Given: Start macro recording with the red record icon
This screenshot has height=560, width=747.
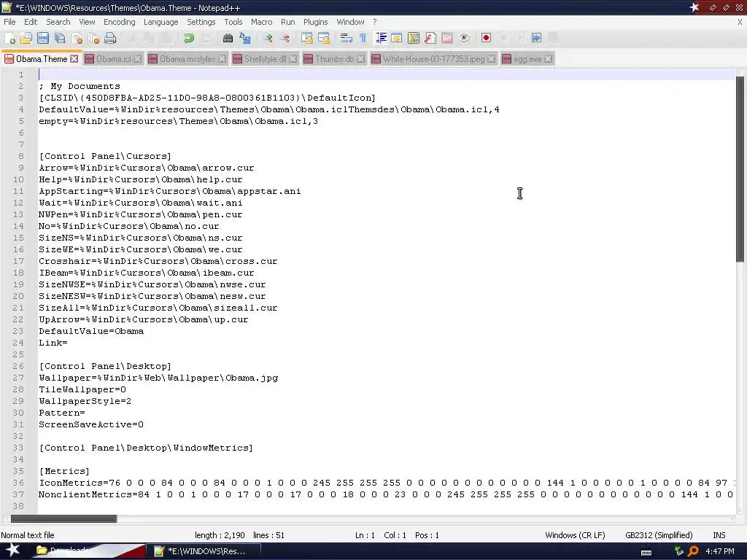Looking at the screenshot, I should coord(486,39).
